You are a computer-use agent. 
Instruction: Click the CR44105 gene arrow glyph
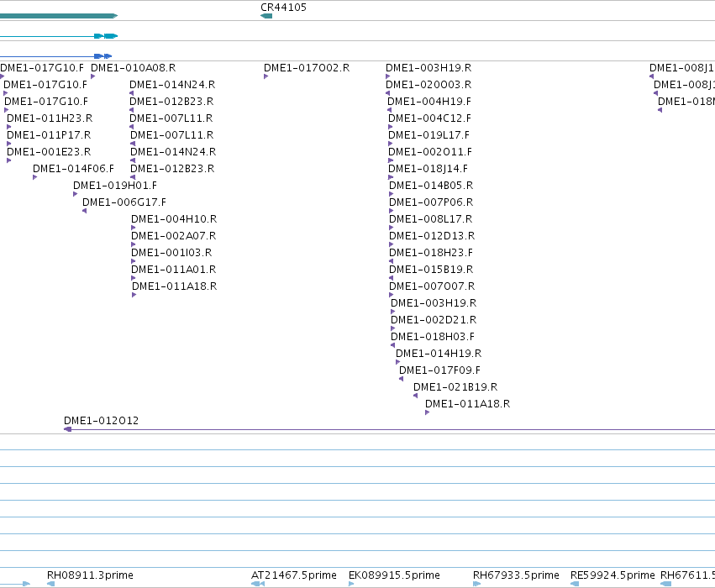click(x=266, y=16)
